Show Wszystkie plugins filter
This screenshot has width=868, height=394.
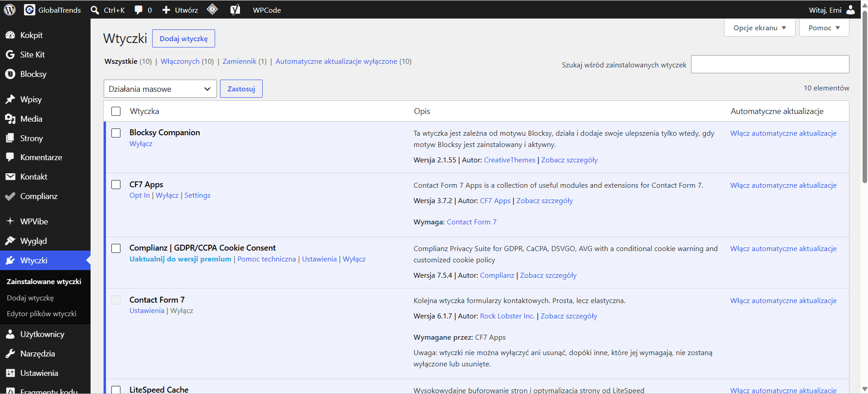tap(121, 61)
